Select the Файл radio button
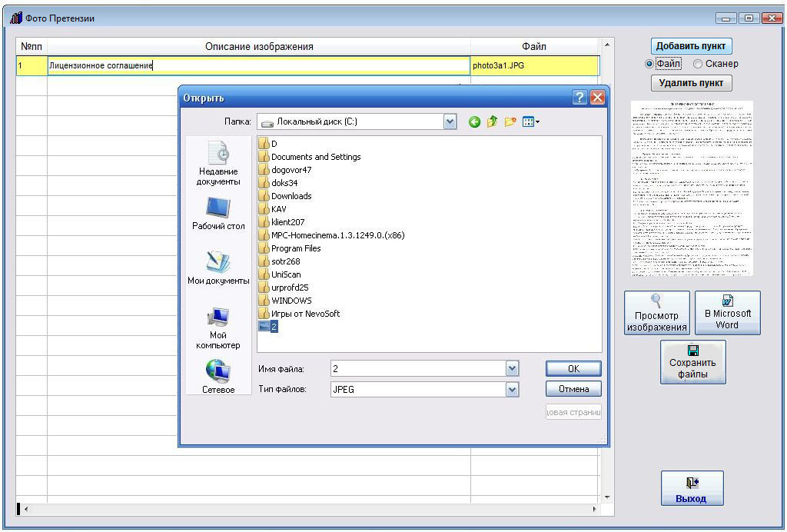The height and width of the screenshot is (532, 787). point(650,64)
